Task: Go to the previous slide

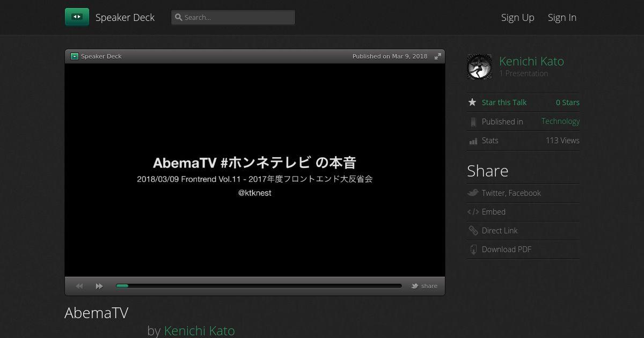Action: coord(79,286)
